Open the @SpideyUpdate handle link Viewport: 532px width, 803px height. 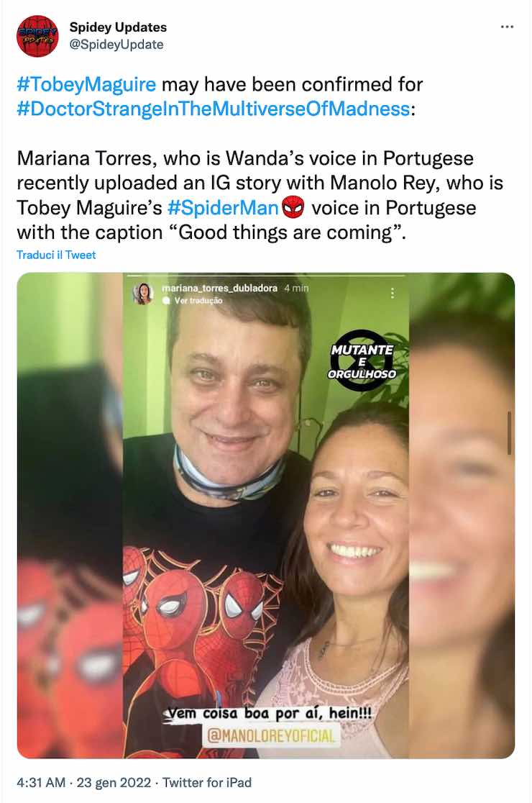(116, 45)
